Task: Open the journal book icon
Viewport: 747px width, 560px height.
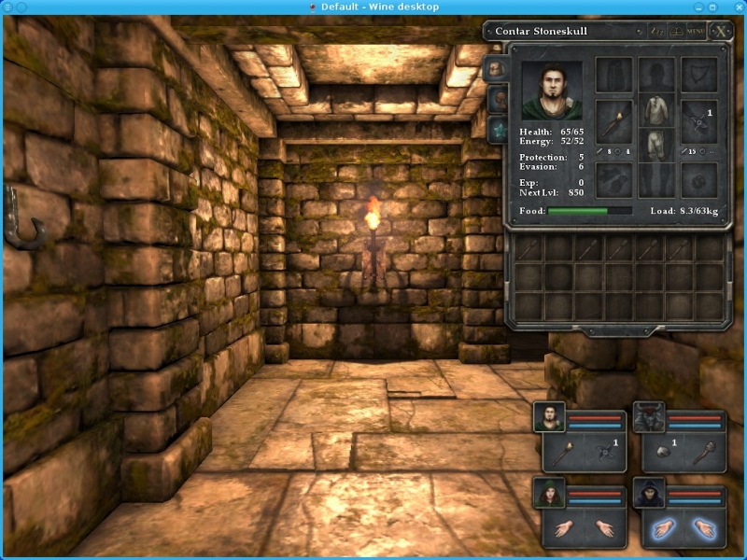Action: [x=676, y=31]
